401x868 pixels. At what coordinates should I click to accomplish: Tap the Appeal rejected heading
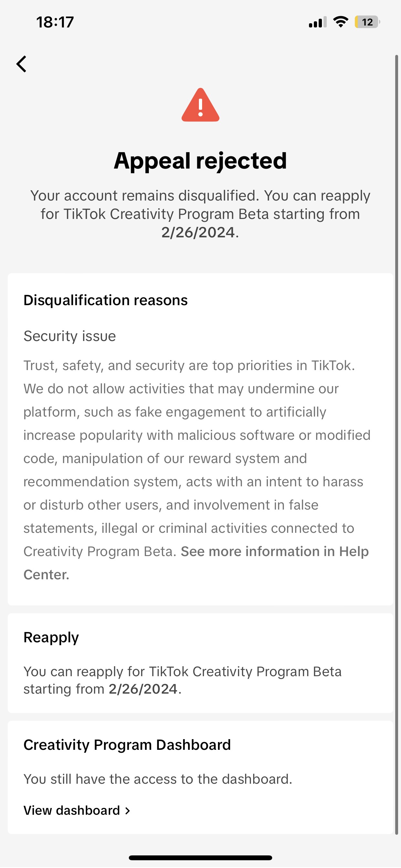point(200,160)
